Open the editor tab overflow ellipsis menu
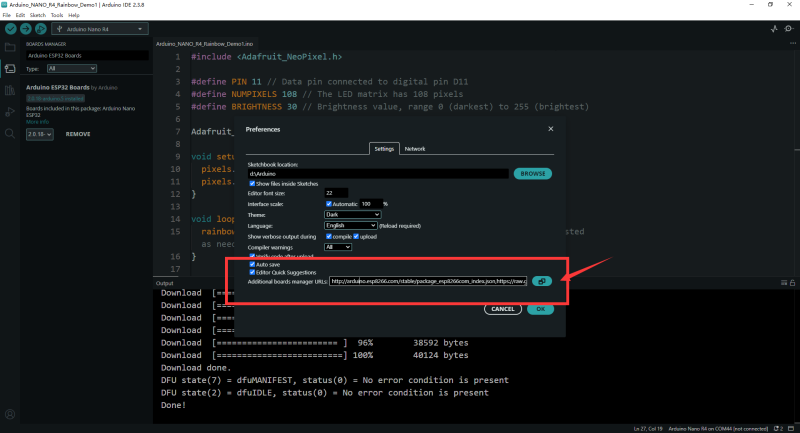The image size is (800, 433). coord(792,43)
